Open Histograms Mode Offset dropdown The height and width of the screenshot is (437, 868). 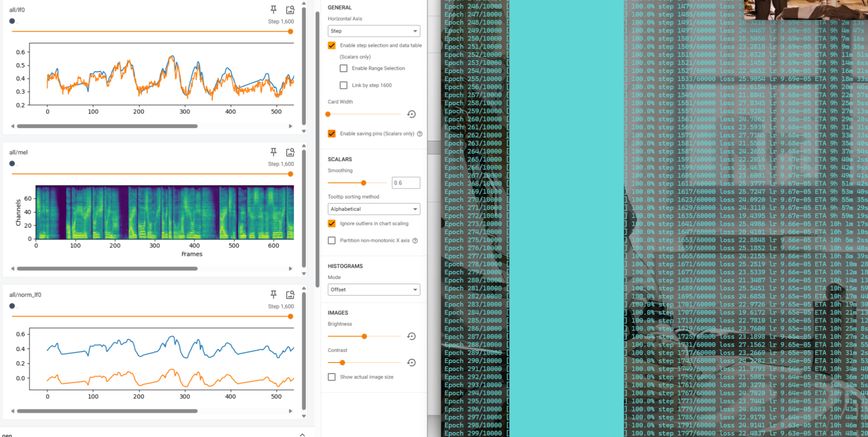pos(374,290)
